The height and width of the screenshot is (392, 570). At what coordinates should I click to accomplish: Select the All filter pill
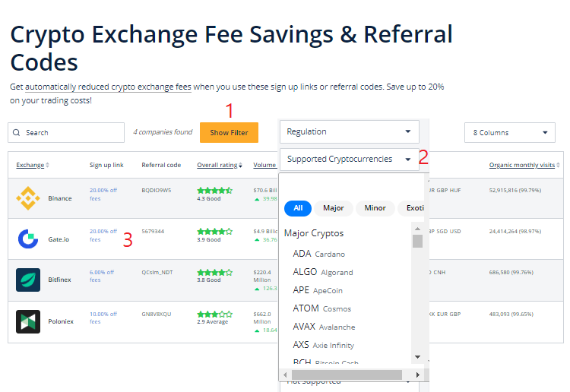pos(298,207)
